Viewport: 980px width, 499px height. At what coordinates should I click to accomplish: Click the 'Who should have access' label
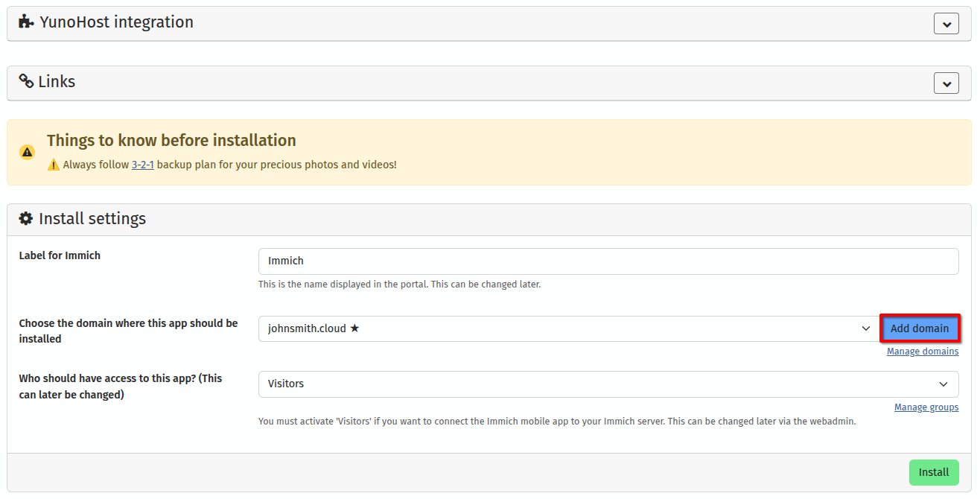tap(121, 387)
